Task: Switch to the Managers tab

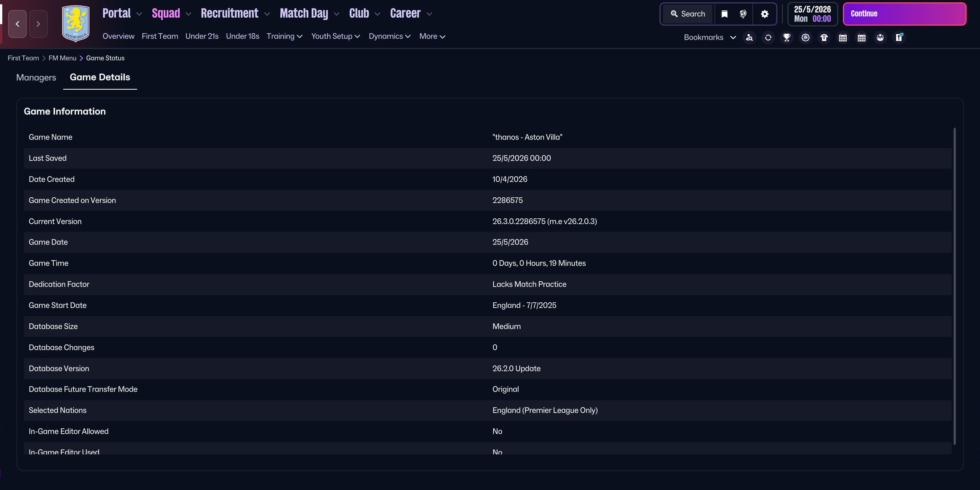Action: tap(36, 77)
